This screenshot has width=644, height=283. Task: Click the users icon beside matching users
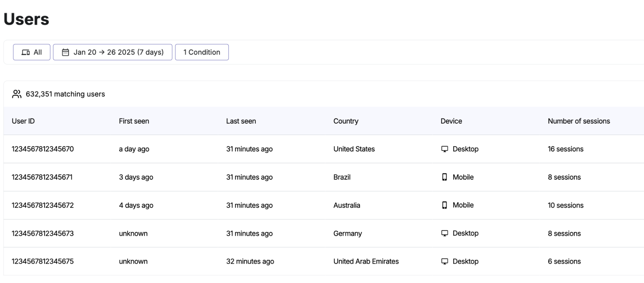pyautogui.click(x=17, y=94)
